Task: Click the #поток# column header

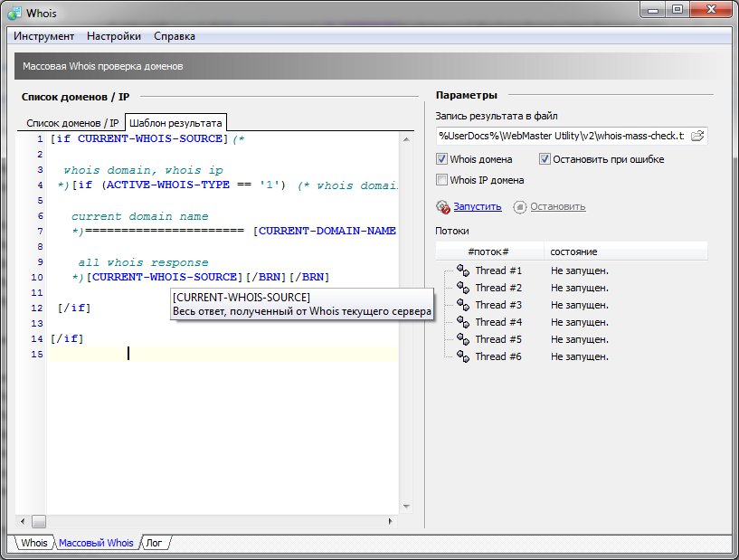Action: tap(488, 251)
